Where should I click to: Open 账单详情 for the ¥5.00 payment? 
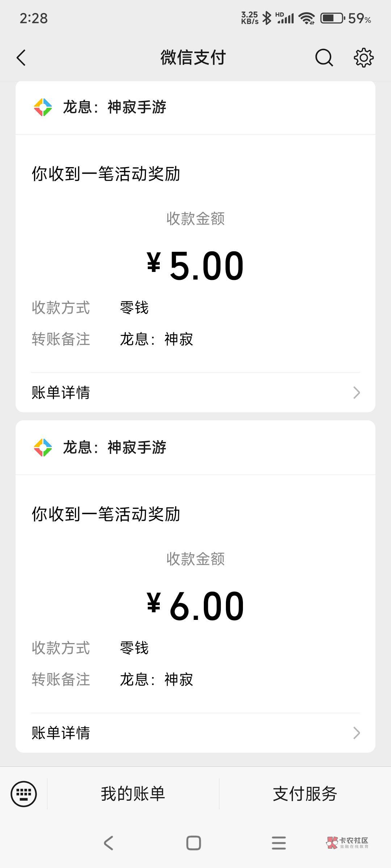[x=61, y=392]
